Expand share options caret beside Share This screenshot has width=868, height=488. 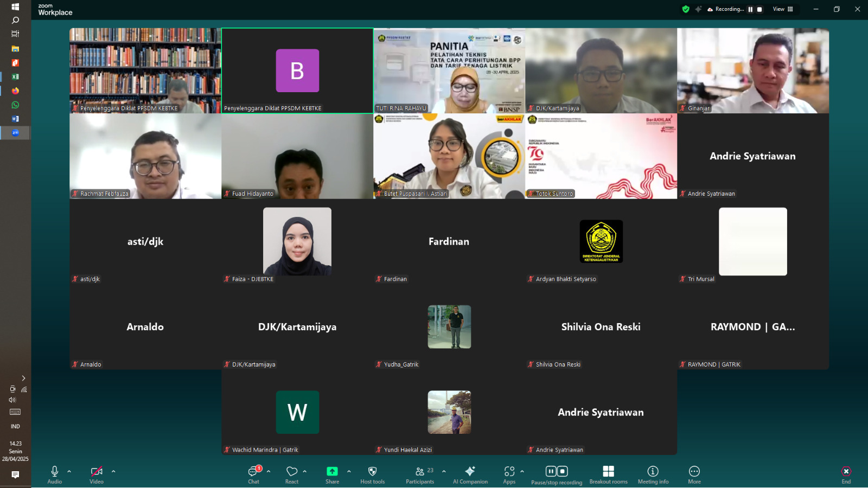pyautogui.click(x=349, y=471)
